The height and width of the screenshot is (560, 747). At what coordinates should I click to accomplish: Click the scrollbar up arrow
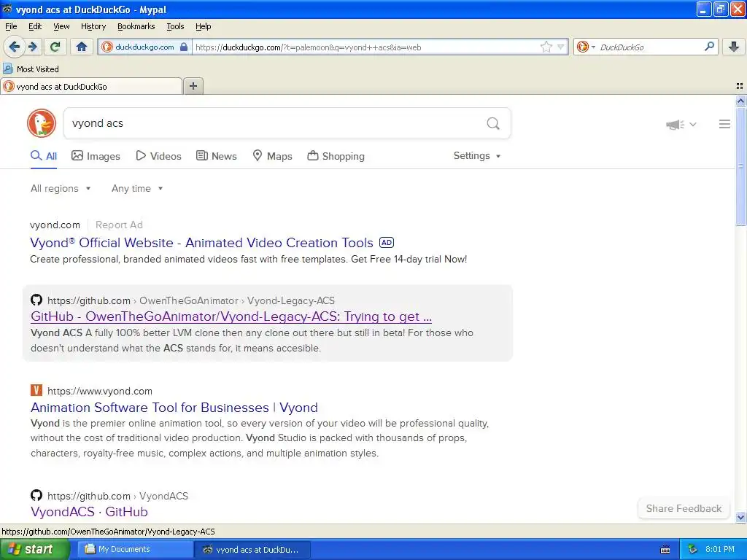pyautogui.click(x=740, y=101)
